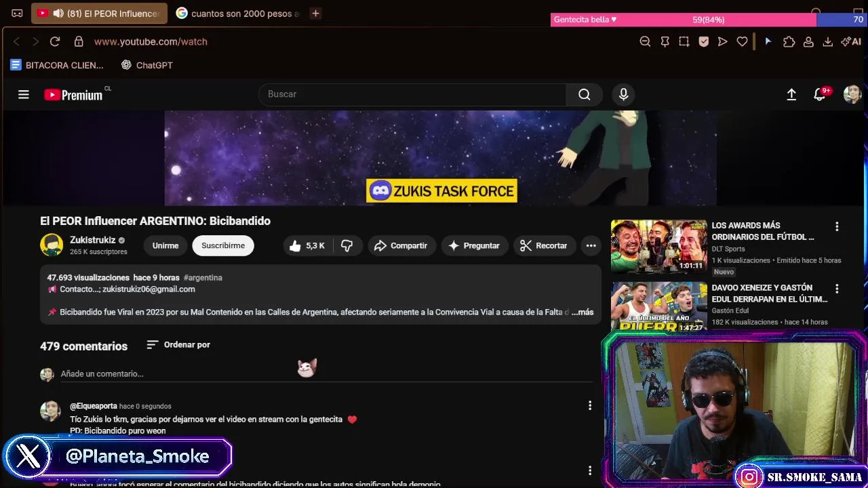View site security lock information
Image resolution: width=868 pixels, height=488 pixels.
79,41
